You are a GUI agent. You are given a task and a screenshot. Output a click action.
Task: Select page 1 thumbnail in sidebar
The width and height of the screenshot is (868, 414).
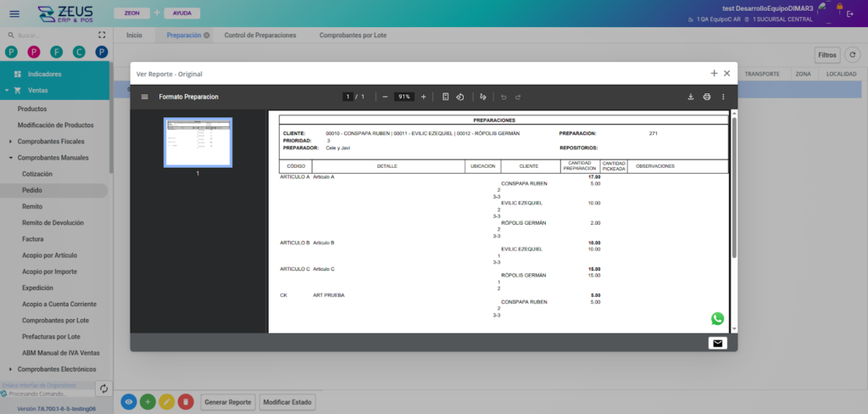click(x=198, y=143)
